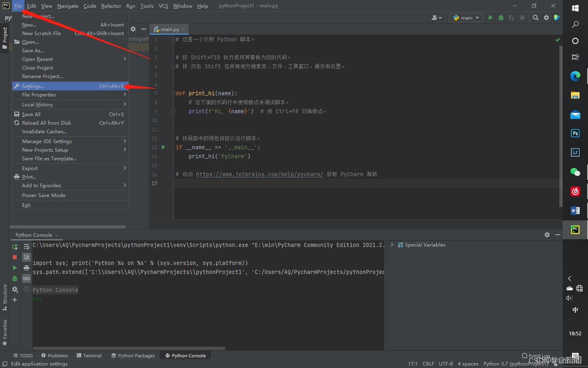
Task: Choose Exit from File menu
Action: pos(70,205)
